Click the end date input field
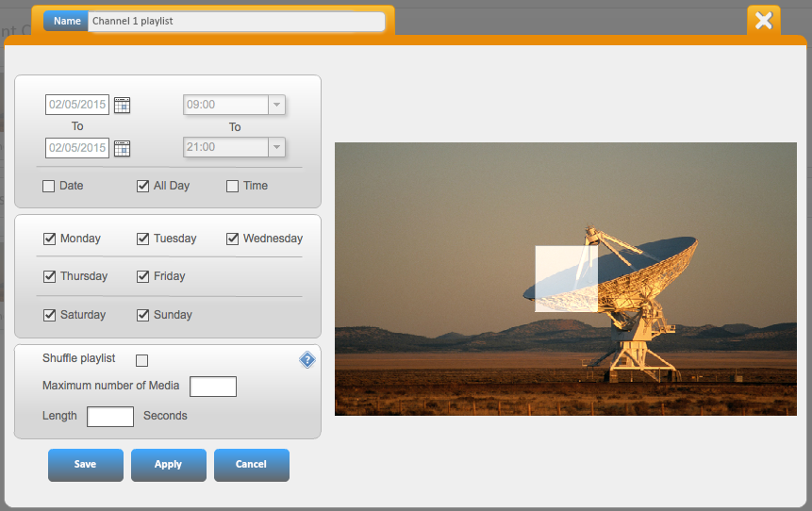 point(77,148)
